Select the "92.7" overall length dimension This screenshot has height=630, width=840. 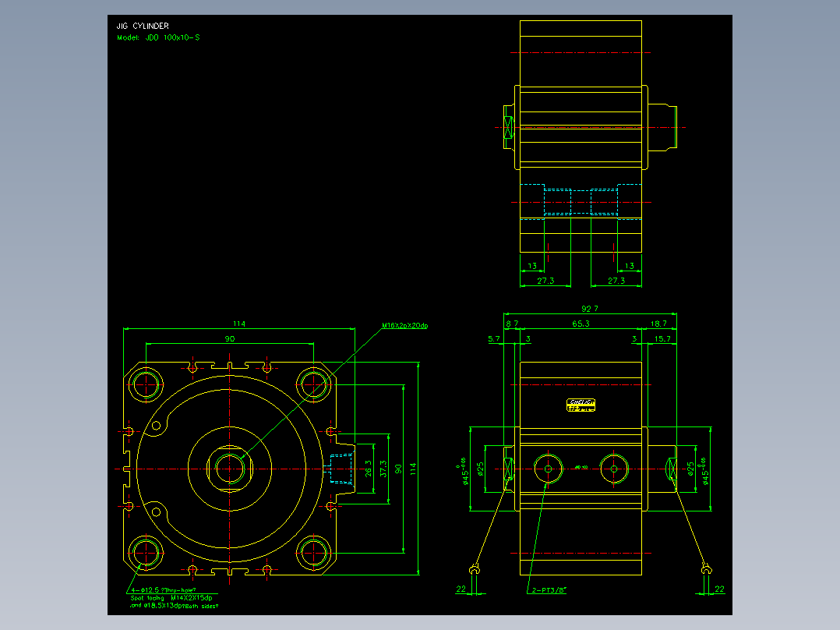[590, 309]
